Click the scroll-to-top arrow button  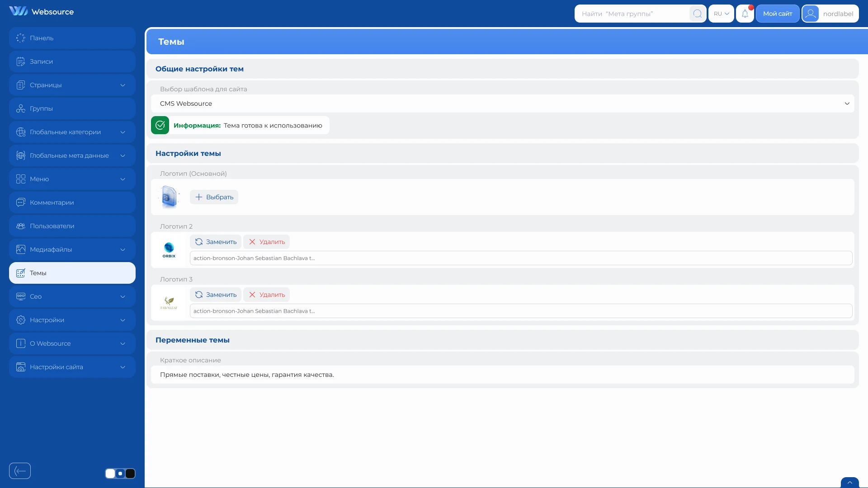(x=850, y=483)
